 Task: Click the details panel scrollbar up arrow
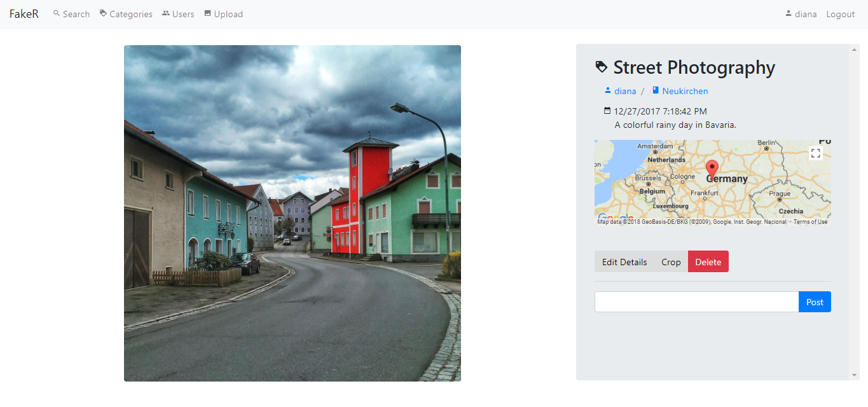[854, 49]
